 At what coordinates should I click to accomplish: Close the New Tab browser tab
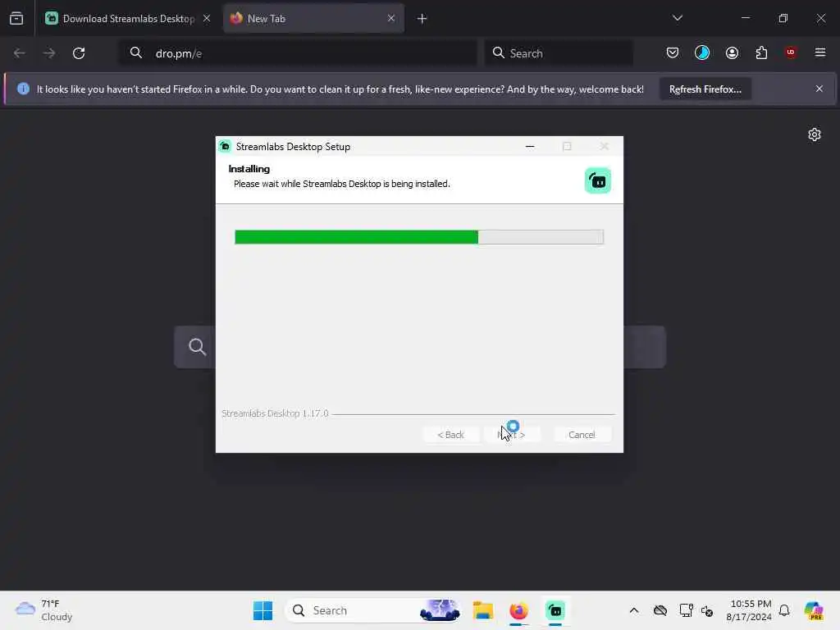[391, 19]
